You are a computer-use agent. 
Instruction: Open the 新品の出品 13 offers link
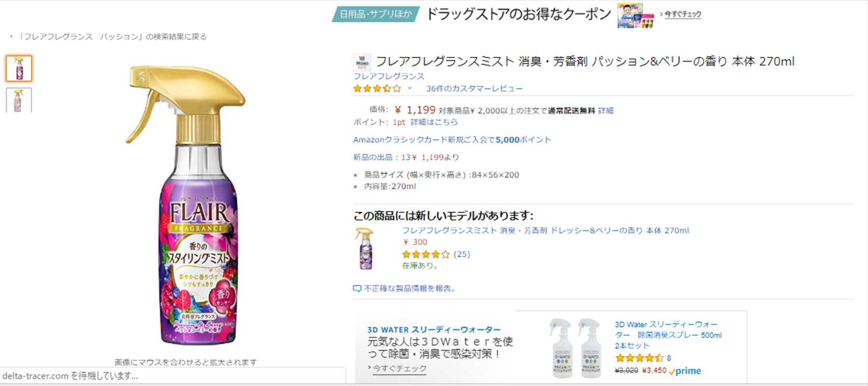coord(406,157)
